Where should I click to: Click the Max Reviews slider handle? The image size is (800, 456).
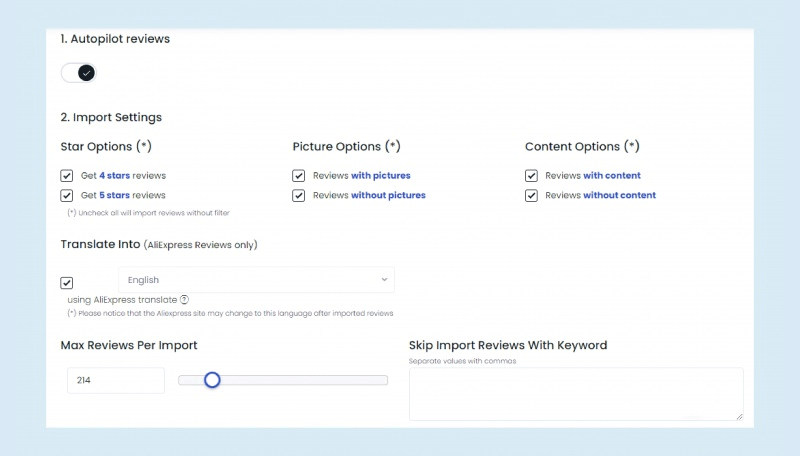[212, 380]
